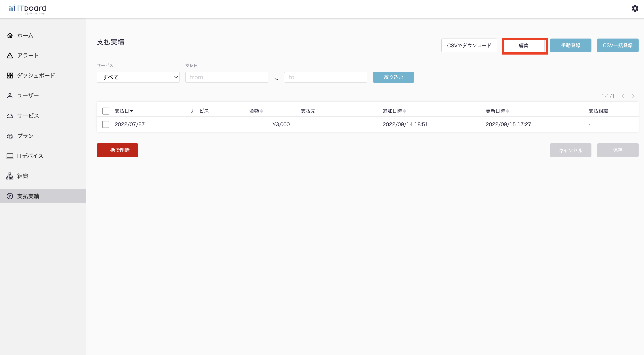Image resolution: width=644 pixels, height=355 pixels.
Task: Click the ITboard logo
Action: coord(27,9)
